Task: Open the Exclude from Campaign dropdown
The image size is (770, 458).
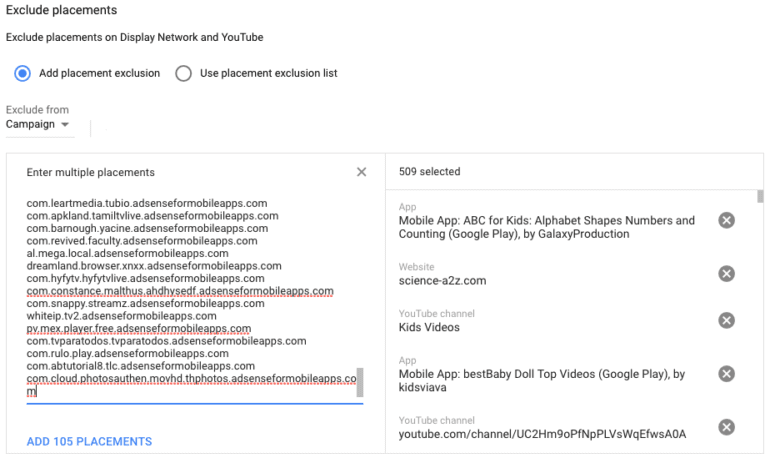Action: 39,125
